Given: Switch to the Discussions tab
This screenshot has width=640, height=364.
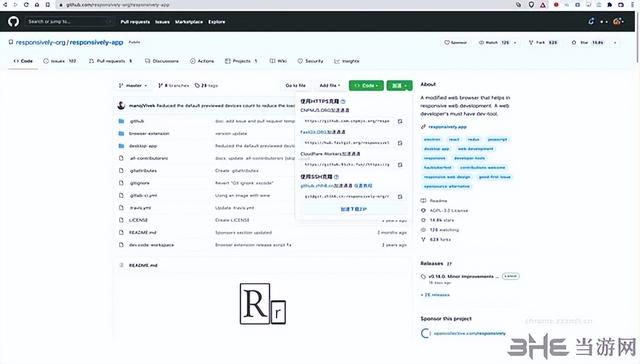Looking at the screenshot, I should [162, 61].
